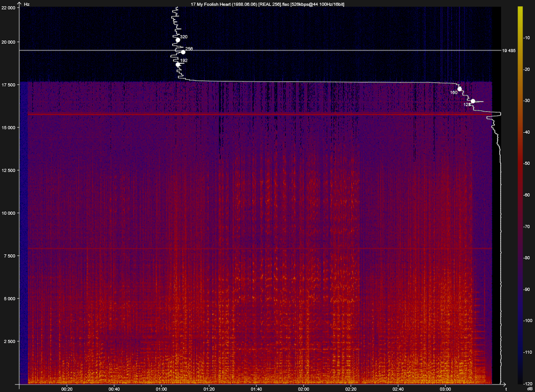535x392 pixels.
Task: Click the '22 000' frequency axis label
Action: coord(8,8)
